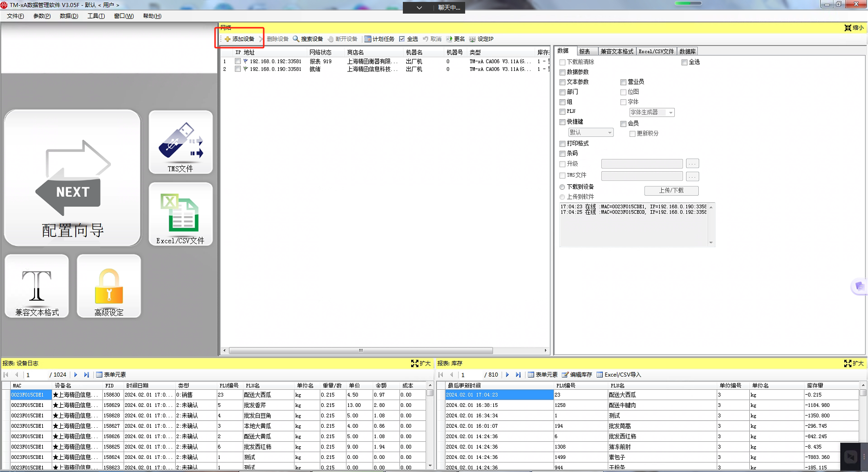Open the 配置向导 configuration wizard tile
The width and height of the screenshot is (868, 472).
72,178
